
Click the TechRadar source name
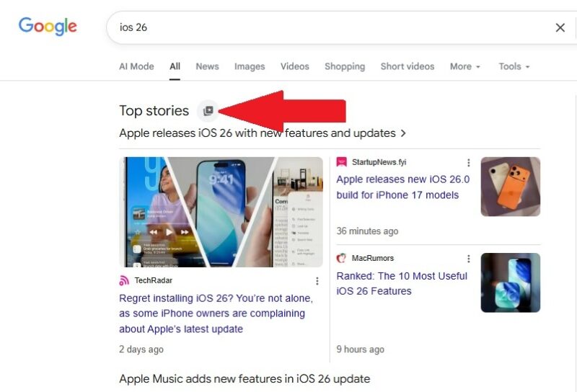[154, 280]
